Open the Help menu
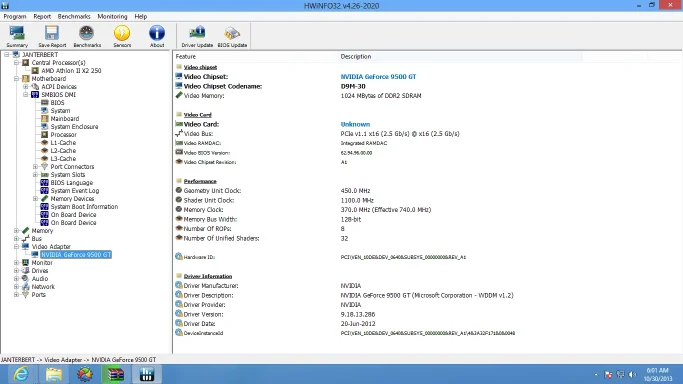Image resolution: width=683 pixels, height=384 pixels. 141,17
